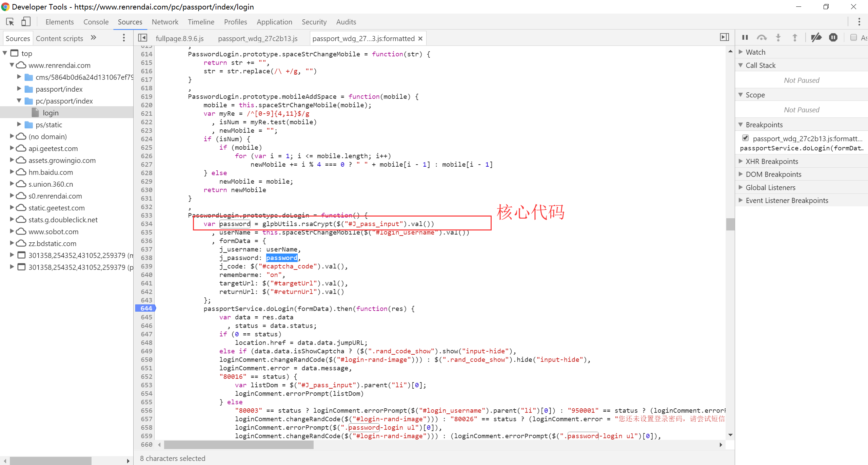Toggle pause on exceptions icon
This screenshot has height=465, width=868.
(x=833, y=38)
